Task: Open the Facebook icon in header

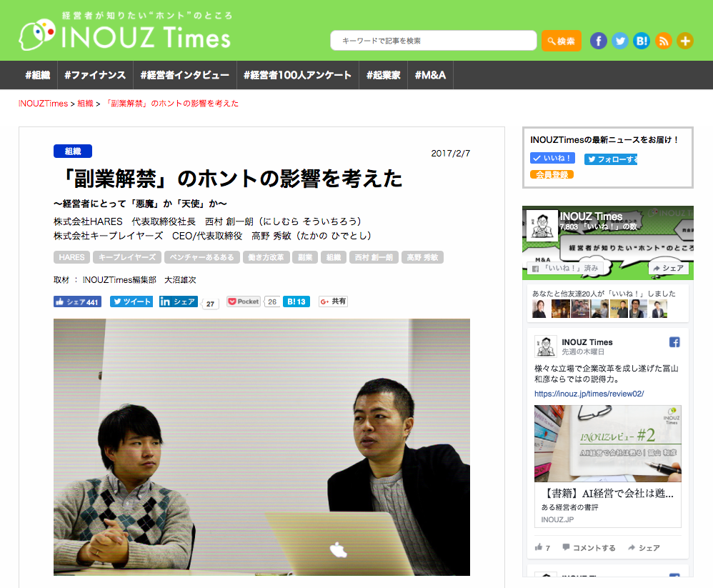Action: point(599,41)
